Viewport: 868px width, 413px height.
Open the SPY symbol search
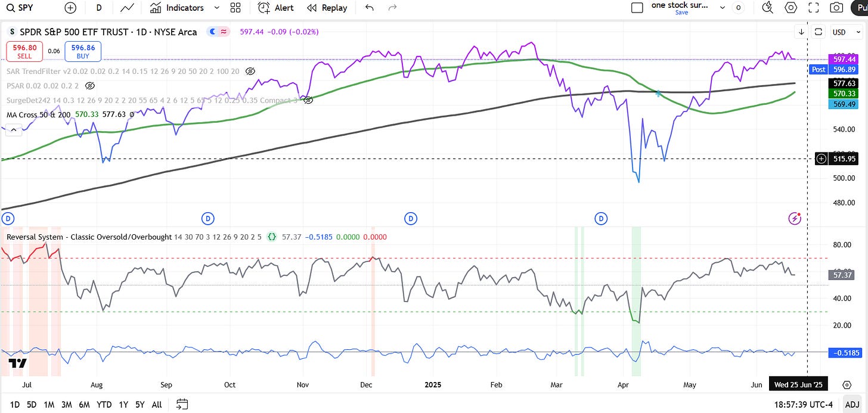click(x=20, y=8)
